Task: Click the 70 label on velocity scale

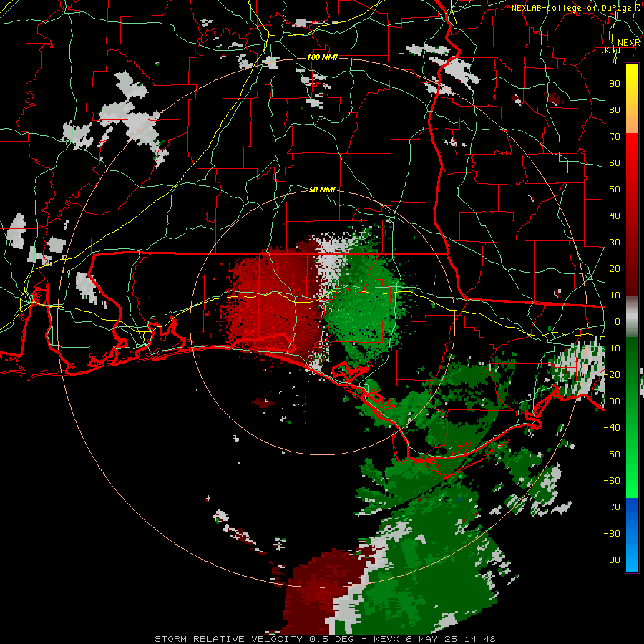Action: [615, 137]
